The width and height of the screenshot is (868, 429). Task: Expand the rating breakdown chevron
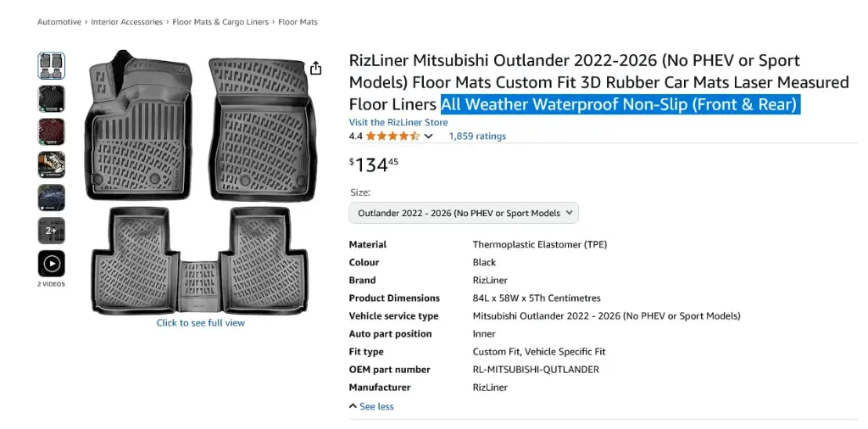[x=429, y=136]
